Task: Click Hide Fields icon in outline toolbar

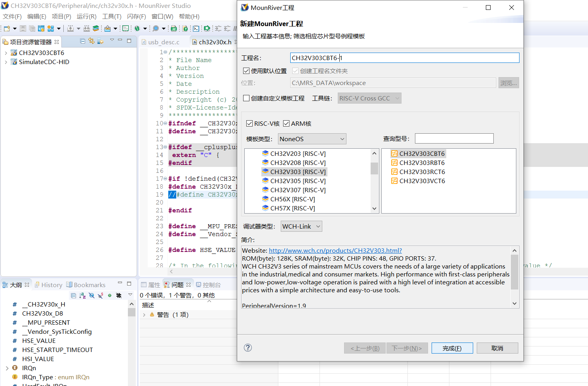Action: tap(91, 295)
